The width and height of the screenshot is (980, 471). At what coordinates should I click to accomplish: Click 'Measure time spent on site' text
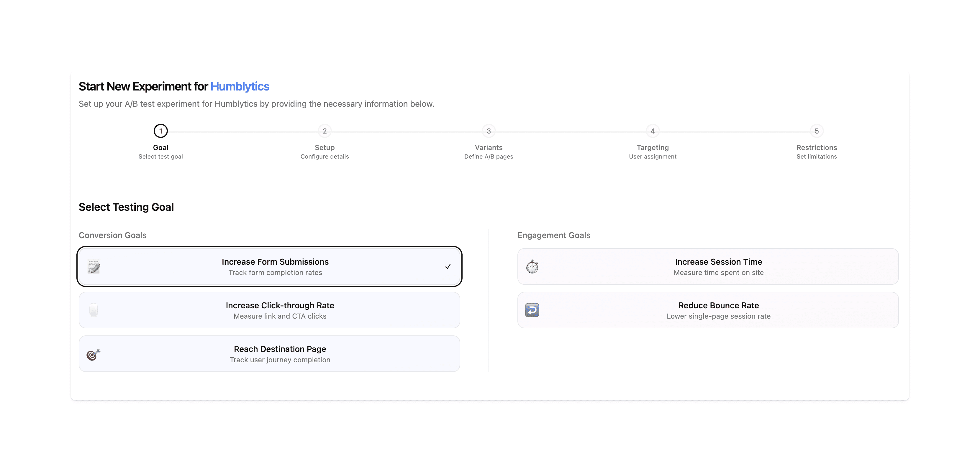click(x=719, y=273)
